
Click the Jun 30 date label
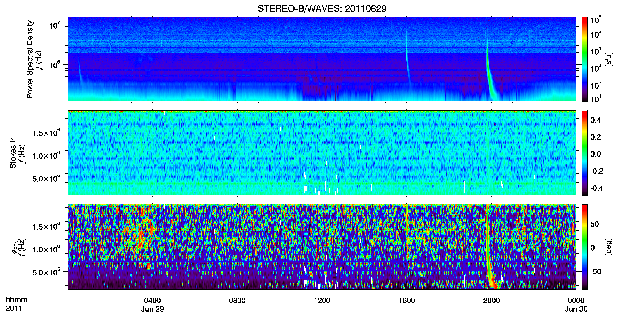pyautogui.click(x=576, y=309)
